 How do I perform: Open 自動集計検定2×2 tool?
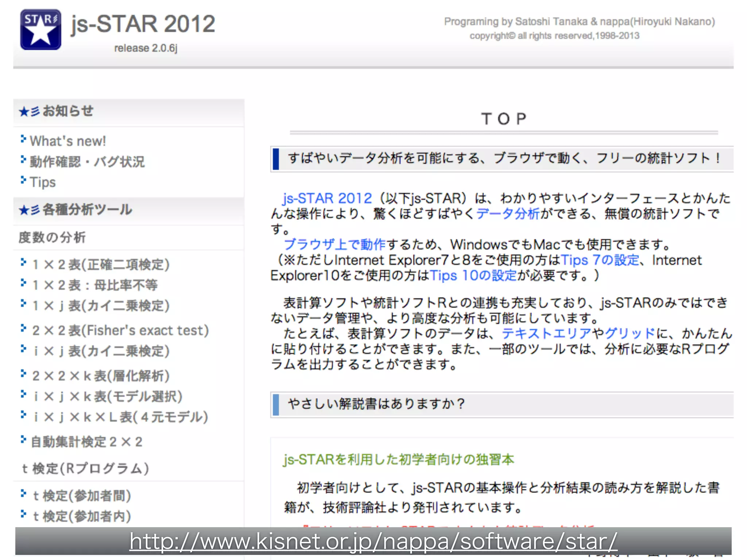point(86,442)
